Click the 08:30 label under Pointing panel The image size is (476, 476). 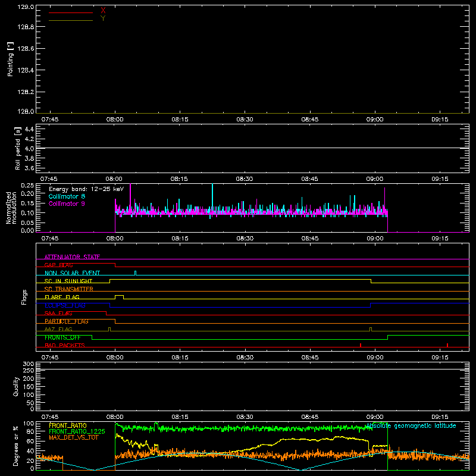coord(245,120)
